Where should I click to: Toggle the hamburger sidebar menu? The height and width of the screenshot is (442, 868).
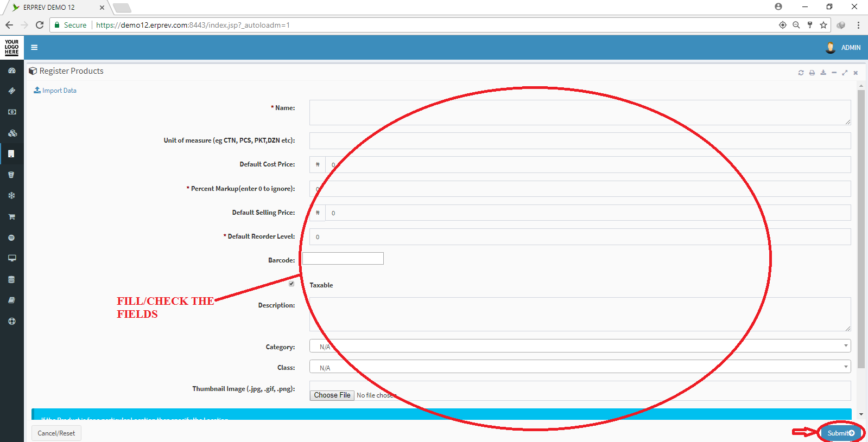(x=34, y=47)
